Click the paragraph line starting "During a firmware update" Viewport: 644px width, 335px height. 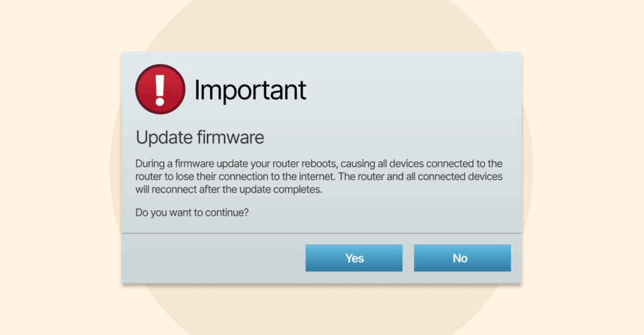(x=319, y=164)
